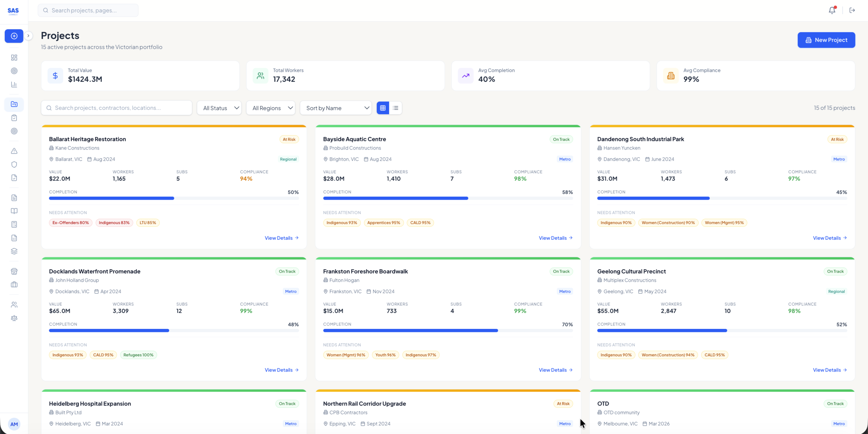
Task: Click the LTU 85% tag
Action: tap(148, 223)
